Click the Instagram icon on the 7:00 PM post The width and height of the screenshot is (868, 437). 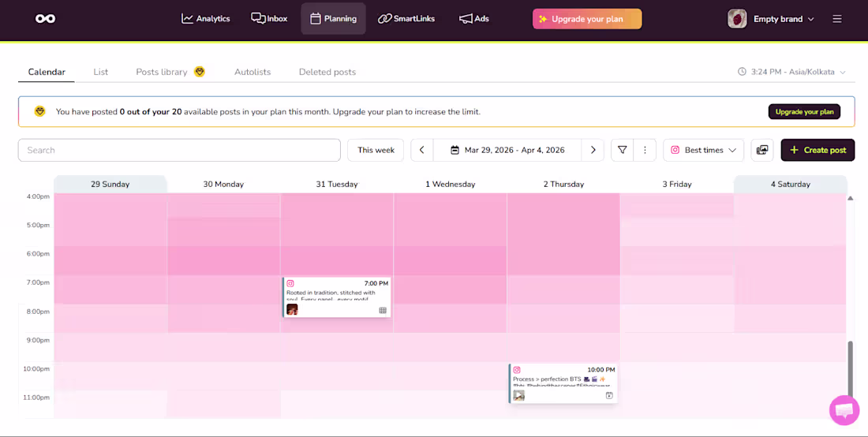click(290, 283)
